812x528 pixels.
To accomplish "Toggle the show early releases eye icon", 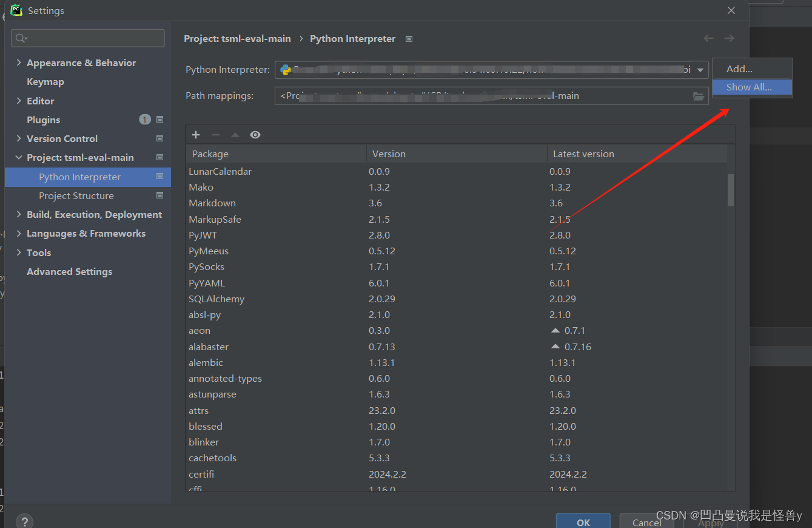I will (x=255, y=135).
